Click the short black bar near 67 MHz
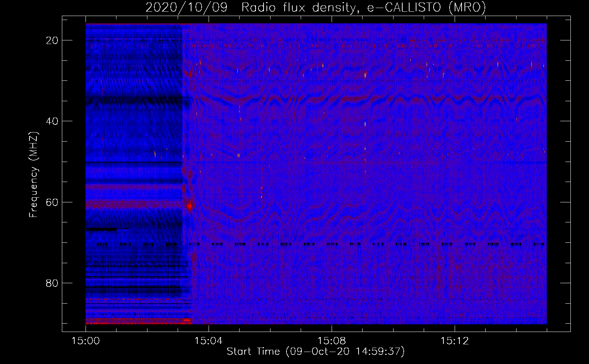 102,229
